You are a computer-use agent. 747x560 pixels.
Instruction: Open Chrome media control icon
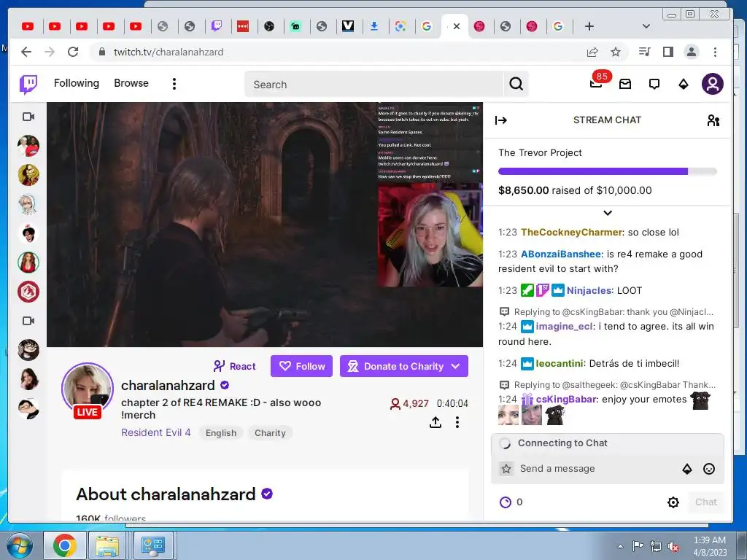point(645,52)
